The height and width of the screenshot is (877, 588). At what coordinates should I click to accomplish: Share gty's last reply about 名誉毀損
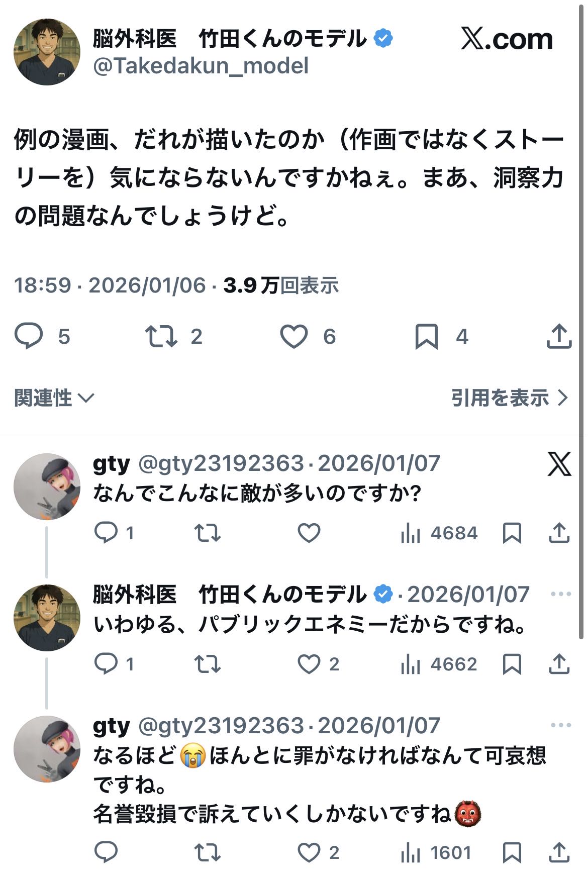pos(559,853)
